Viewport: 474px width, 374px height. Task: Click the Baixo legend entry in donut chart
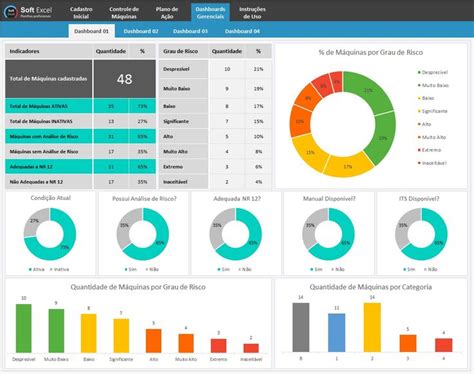click(426, 98)
